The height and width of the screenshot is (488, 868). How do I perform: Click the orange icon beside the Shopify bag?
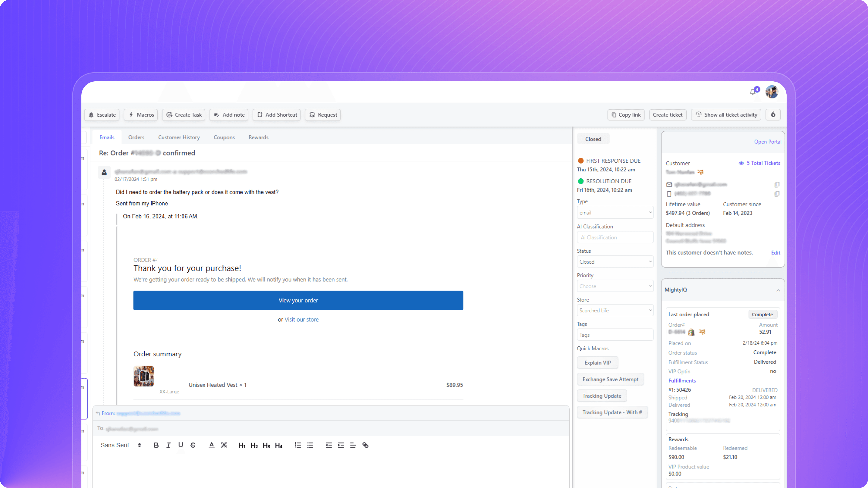pyautogui.click(x=702, y=332)
